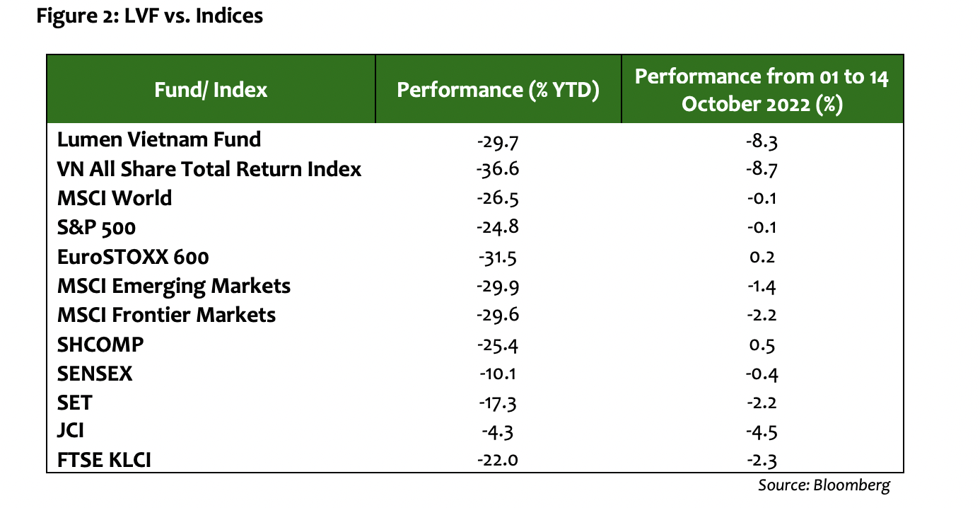This screenshot has width=980, height=508.
Task: Select the "VN All Share Total Return Index" label
Action: point(209,169)
